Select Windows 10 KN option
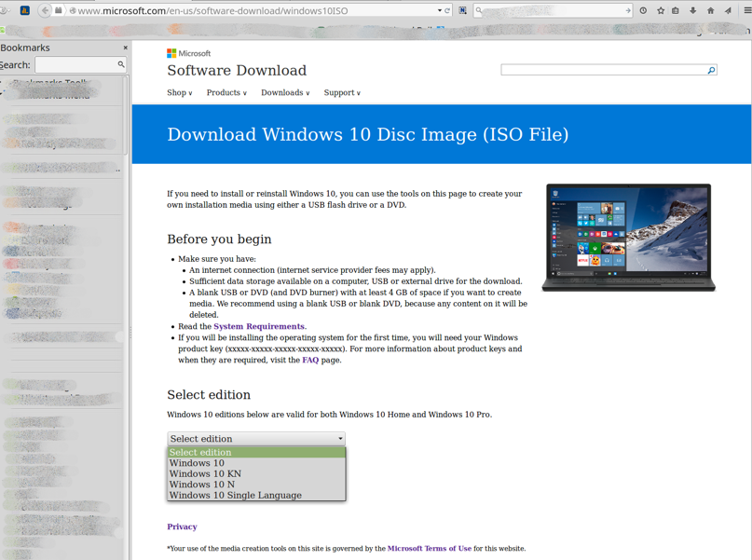The height and width of the screenshot is (560, 752). pos(256,473)
